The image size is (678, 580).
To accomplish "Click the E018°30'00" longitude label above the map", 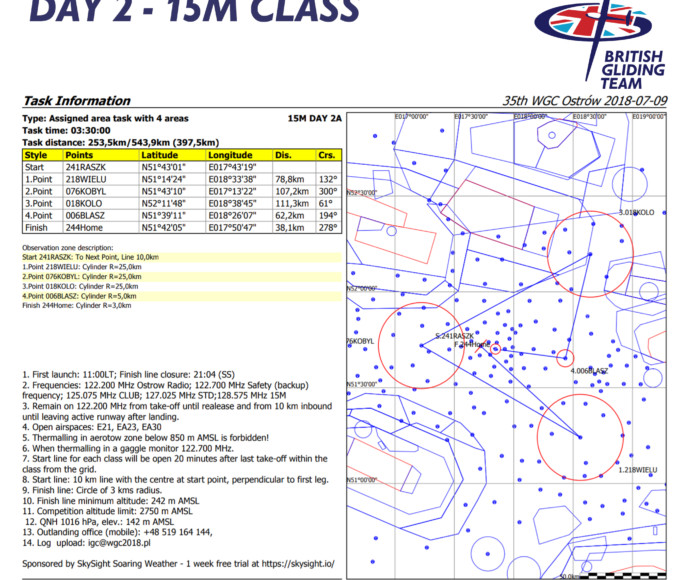I will (530, 116).
